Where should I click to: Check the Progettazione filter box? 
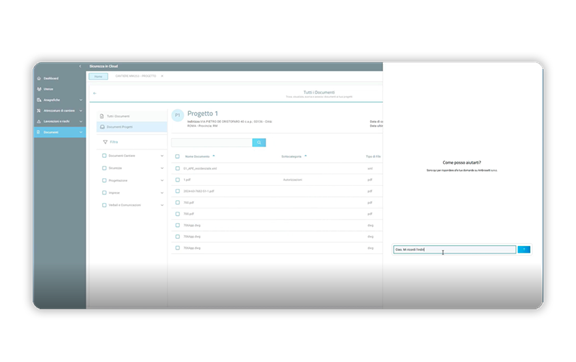pos(104,180)
